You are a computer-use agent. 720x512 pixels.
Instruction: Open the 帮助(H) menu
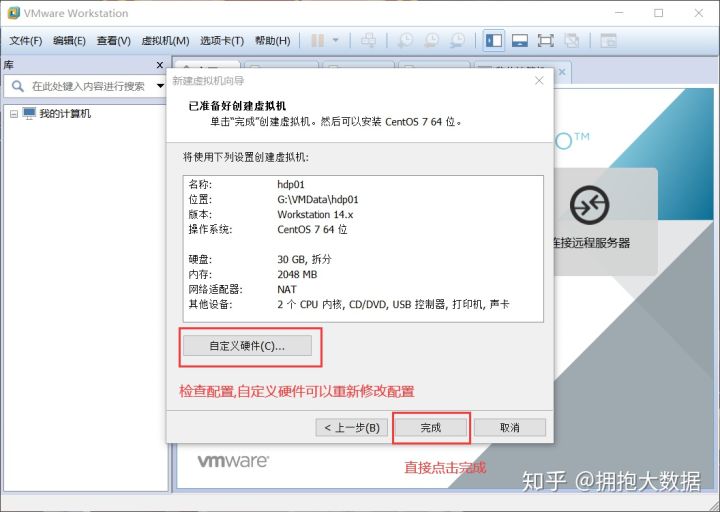pyautogui.click(x=273, y=41)
